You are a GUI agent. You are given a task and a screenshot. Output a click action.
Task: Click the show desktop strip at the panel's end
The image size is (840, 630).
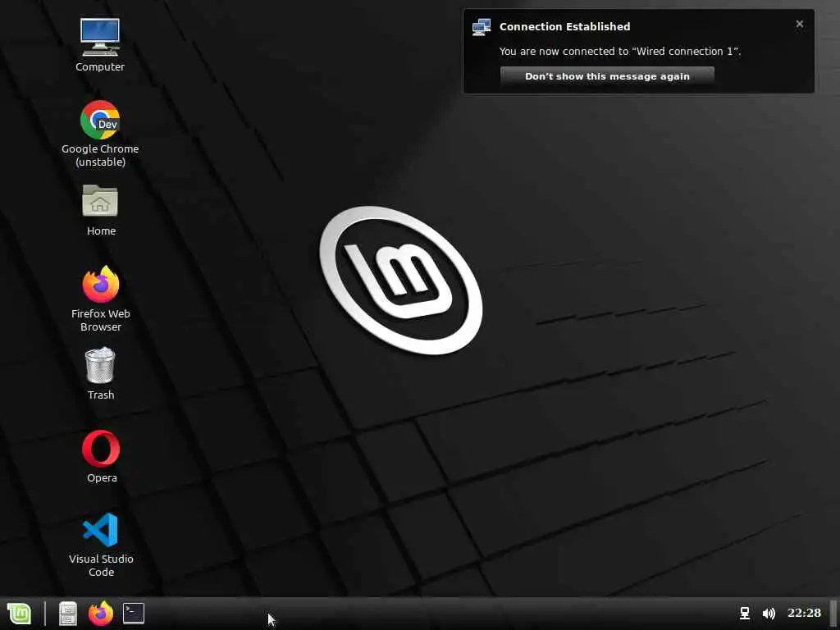click(x=833, y=614)
